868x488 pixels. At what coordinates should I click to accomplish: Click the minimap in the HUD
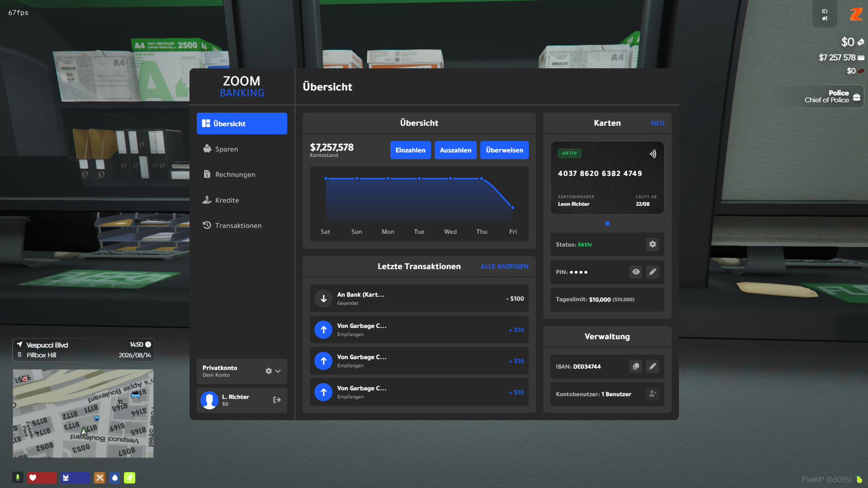click(x=83, y=413)
